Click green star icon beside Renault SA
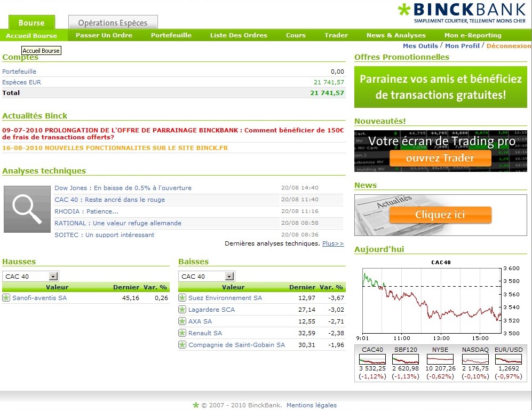This screenshot has width=532, height=410. (x=182, y=333)
